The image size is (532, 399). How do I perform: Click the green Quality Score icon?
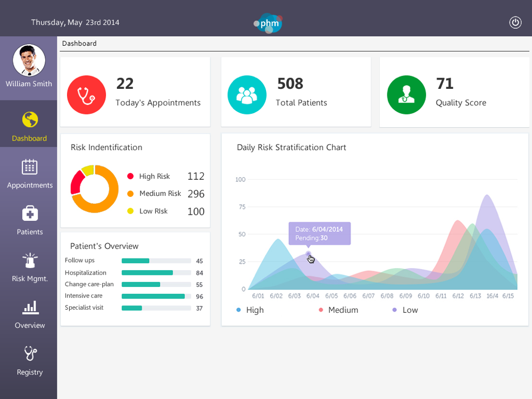(406, 95)
